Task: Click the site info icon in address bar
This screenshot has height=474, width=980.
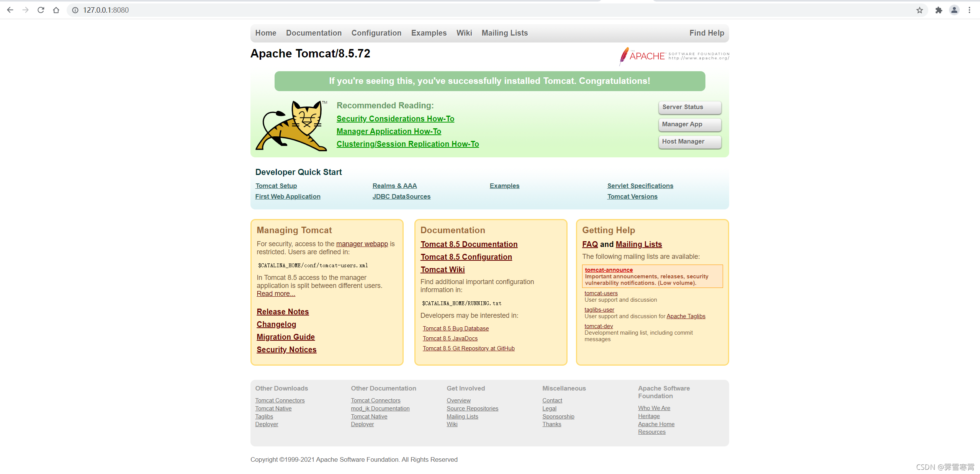Action: (x=75, y=10)
